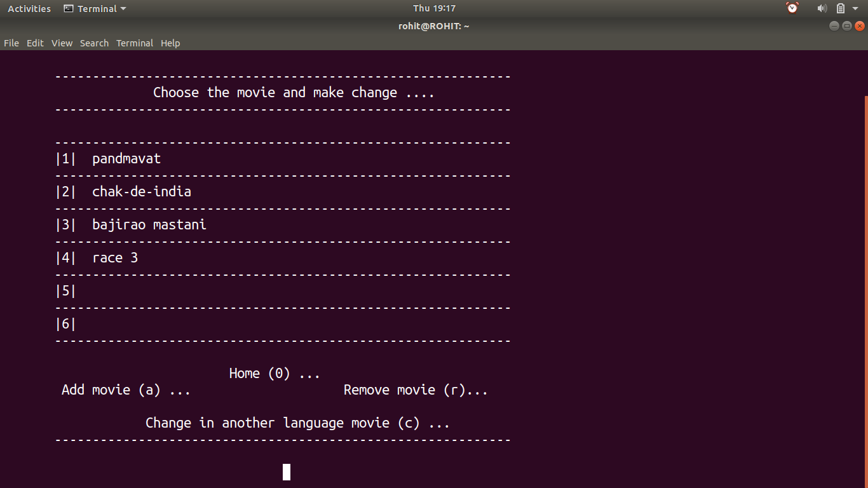
Task: Open the Terminal title bar dropdown
Action: point(123,8)
